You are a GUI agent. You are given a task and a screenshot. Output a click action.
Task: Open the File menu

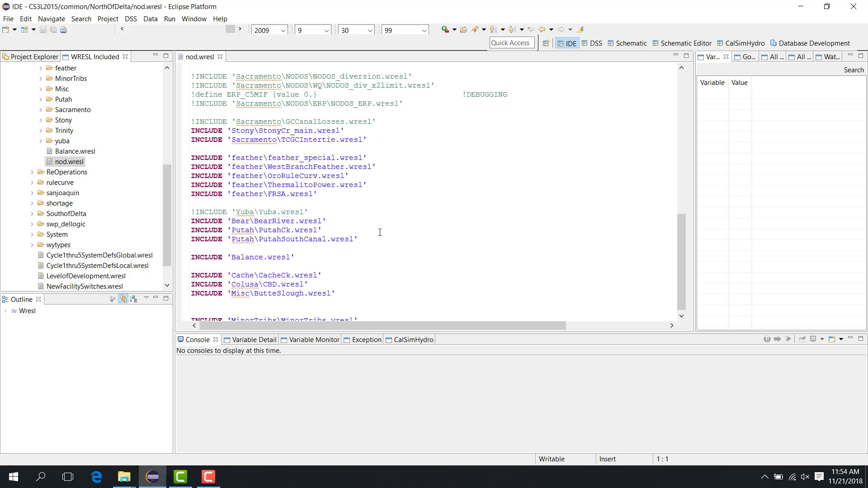pyautogui.click(x=8, y=19)
